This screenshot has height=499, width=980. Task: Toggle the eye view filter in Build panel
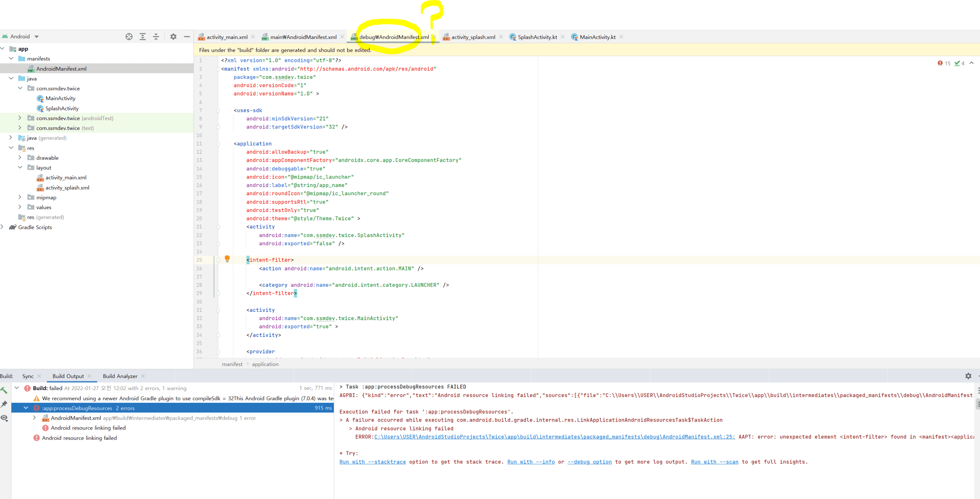[x=4, y=417]
